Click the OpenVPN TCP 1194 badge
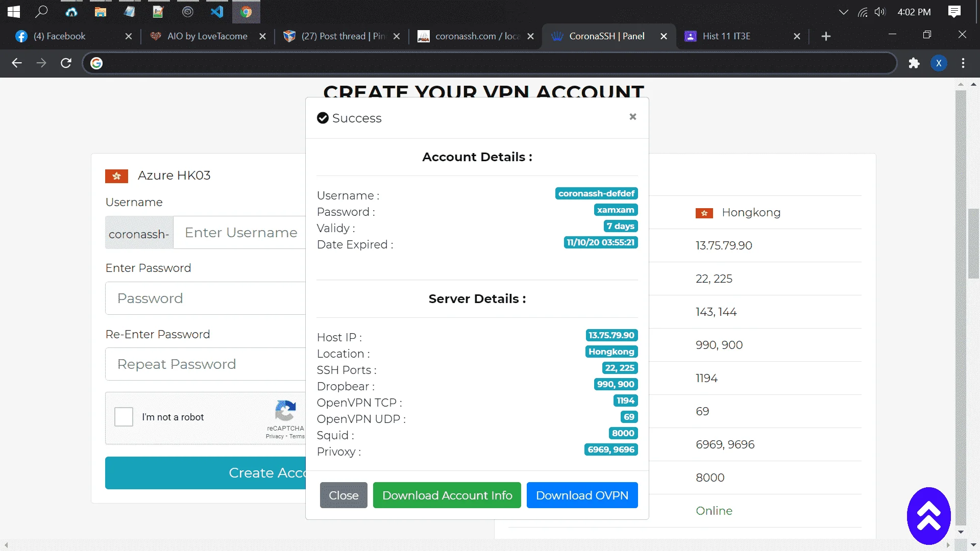 tap(626, 401)
